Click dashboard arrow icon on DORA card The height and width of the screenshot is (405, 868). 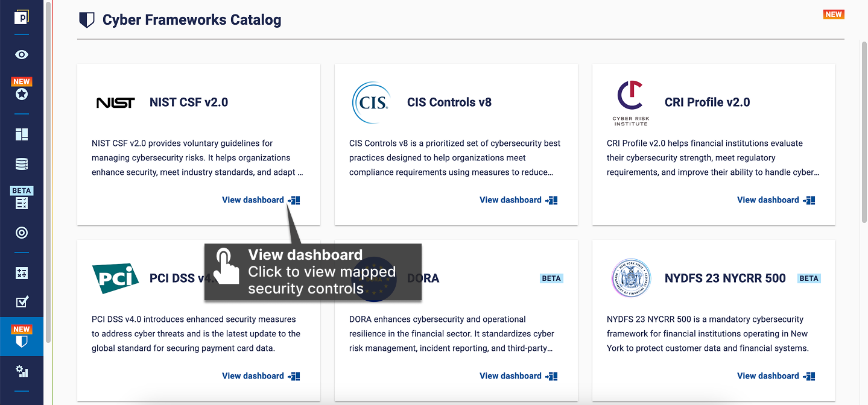click(x=552, y=376)
